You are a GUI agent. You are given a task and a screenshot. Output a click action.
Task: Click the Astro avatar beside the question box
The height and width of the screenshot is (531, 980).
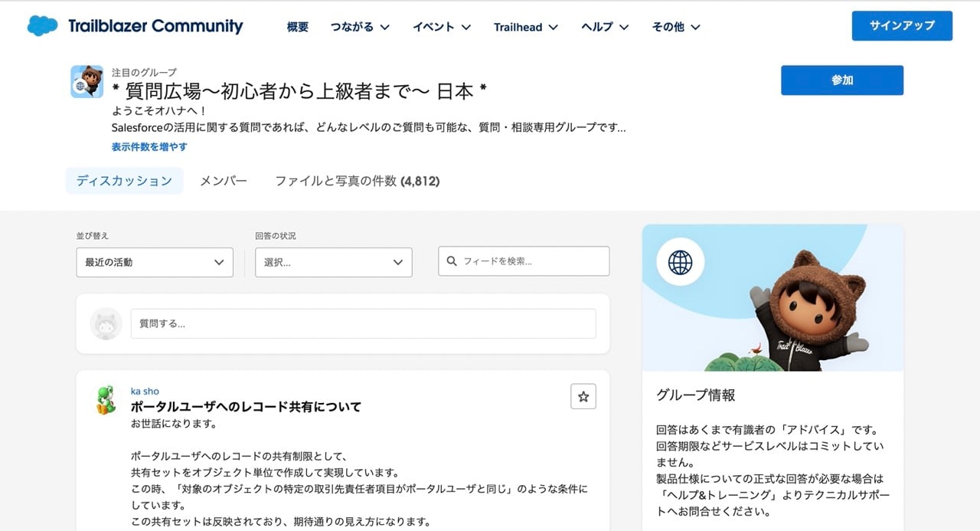point(106,324)
